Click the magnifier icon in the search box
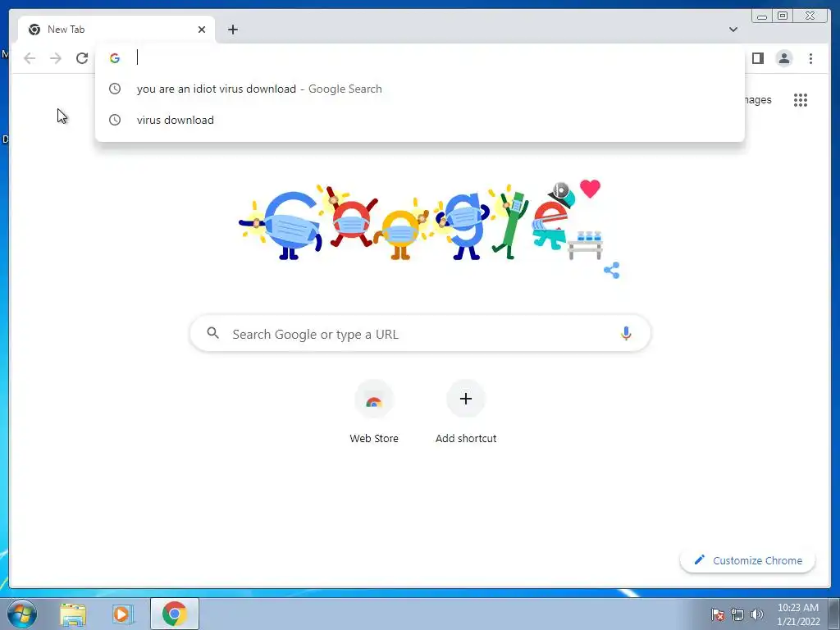Image resolution: width=840 pixels, height=630 pixels. pyautogui.click(x=212, y=333)
